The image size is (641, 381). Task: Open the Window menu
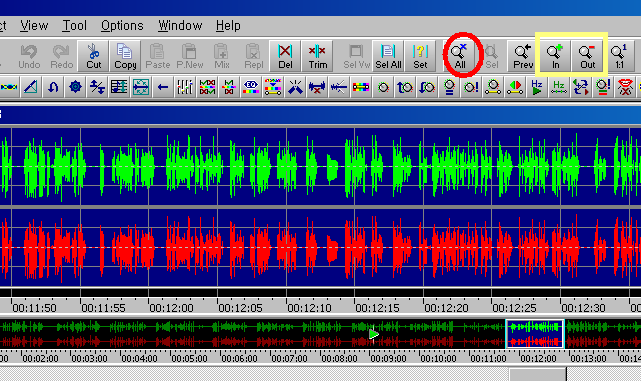pos(180,26)
